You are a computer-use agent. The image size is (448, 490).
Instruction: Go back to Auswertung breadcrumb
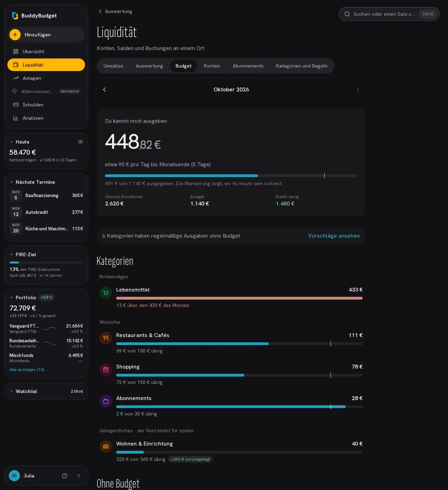[x=115, y=11]
